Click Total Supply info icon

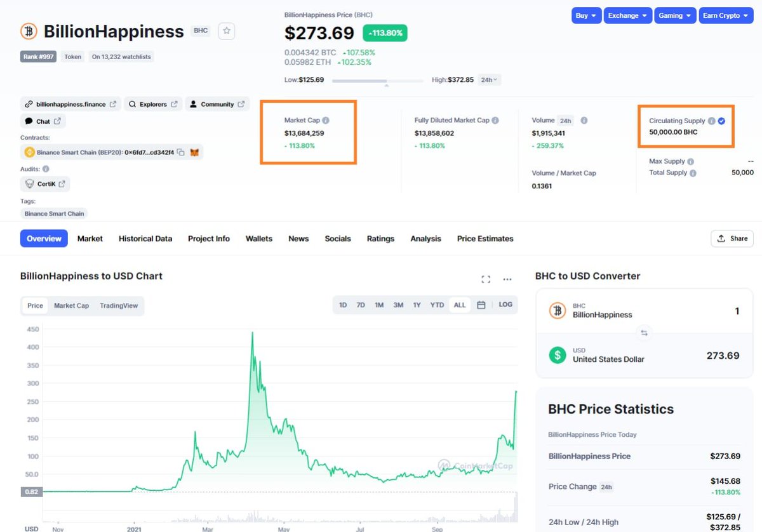pyautogui.click(x=693, y=173)
